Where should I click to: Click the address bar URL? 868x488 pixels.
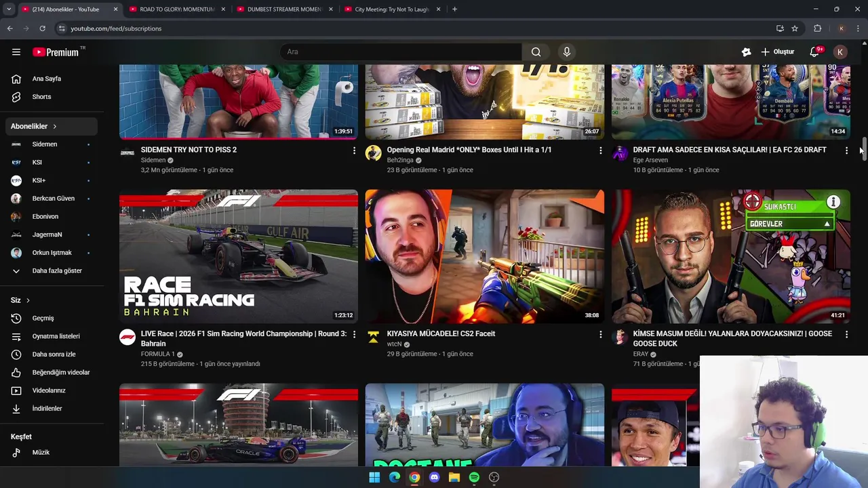tap(116, 28)
